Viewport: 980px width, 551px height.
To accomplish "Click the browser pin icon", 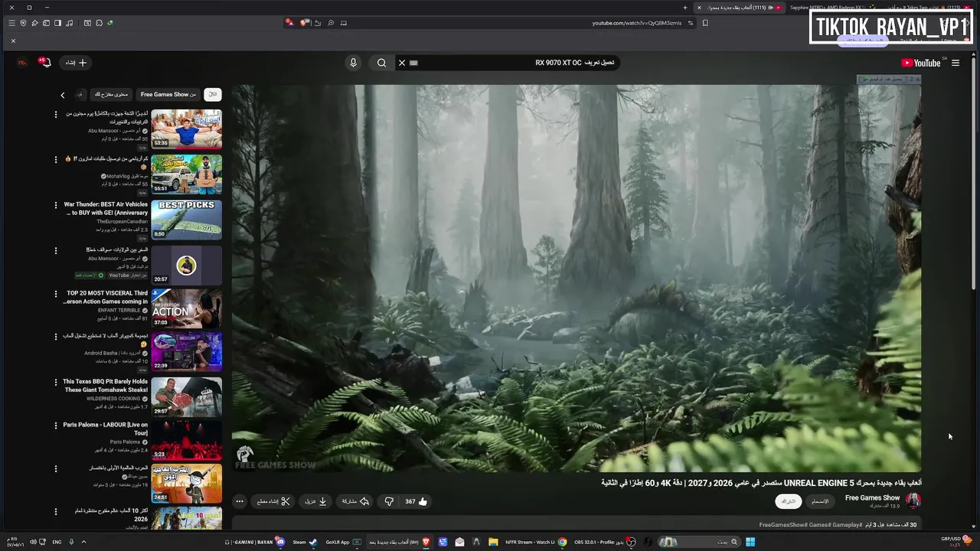I will coord(34,23).
